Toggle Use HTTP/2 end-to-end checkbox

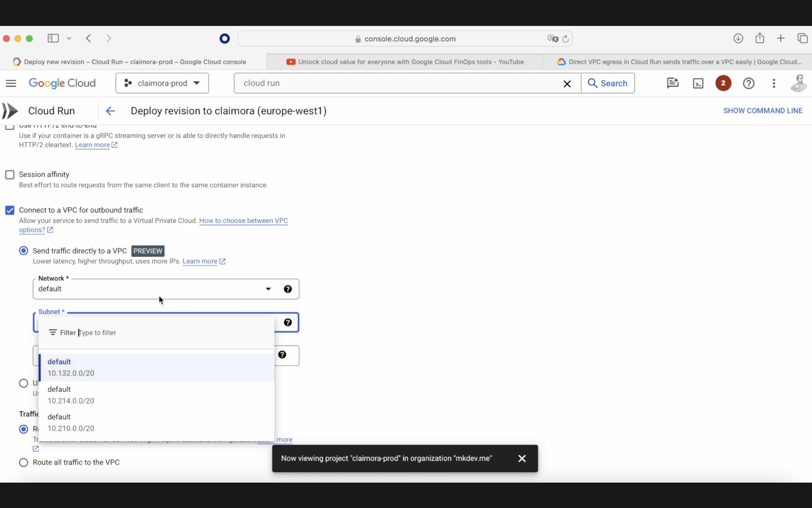[10, 126]
